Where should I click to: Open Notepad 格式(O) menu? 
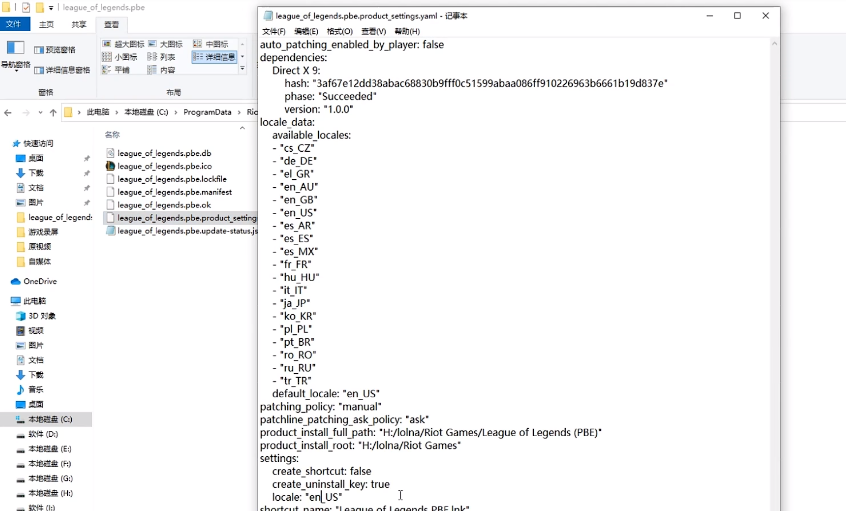click(x=340, y=31)
